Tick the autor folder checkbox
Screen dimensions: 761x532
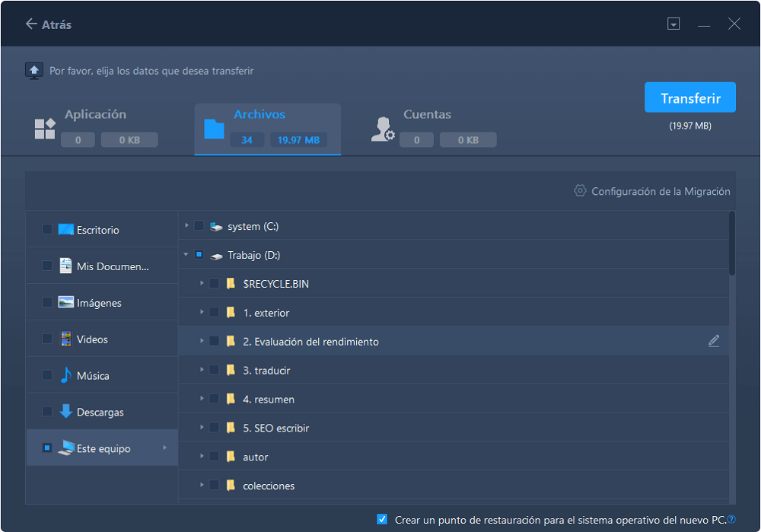[x=214, y=457]
